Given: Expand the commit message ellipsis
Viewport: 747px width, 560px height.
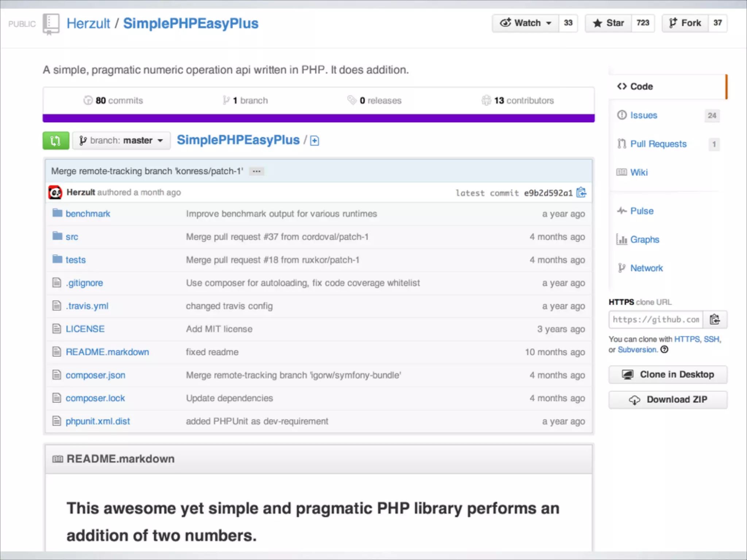Looking at the screenshot, I should [x=256, y=171].
